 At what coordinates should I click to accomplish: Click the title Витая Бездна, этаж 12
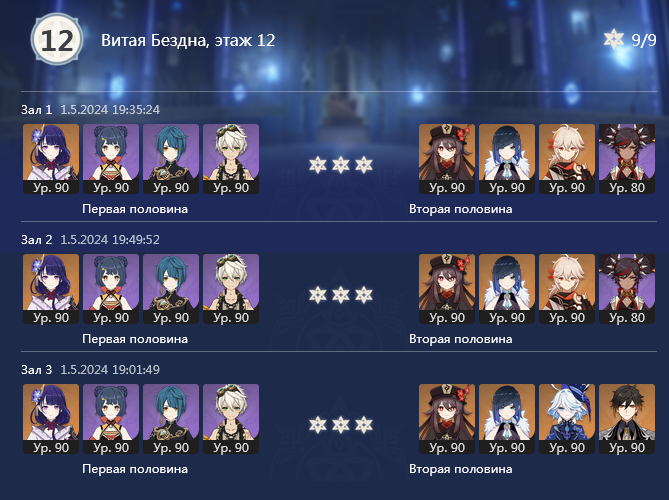pos(188,40)
